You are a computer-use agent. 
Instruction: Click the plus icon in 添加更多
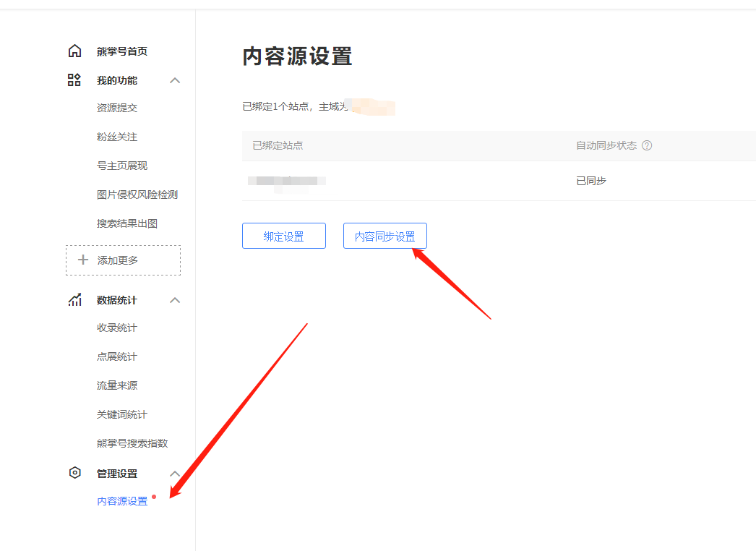tap(83, 260)
